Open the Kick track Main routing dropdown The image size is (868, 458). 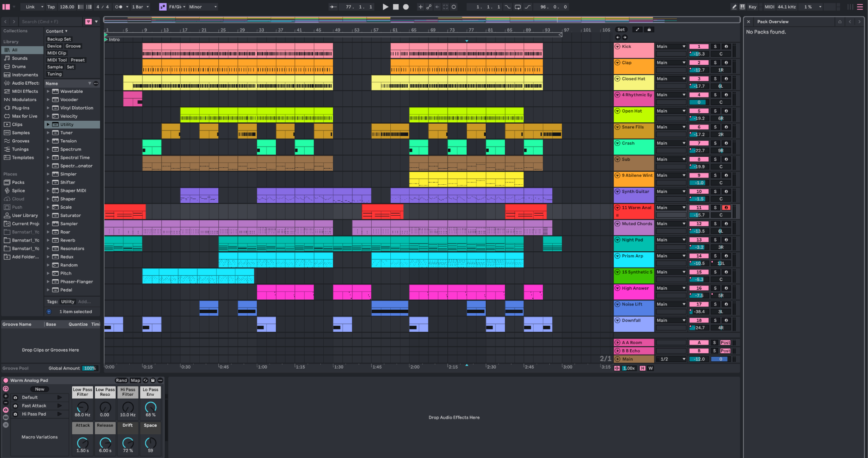(671, 47)
